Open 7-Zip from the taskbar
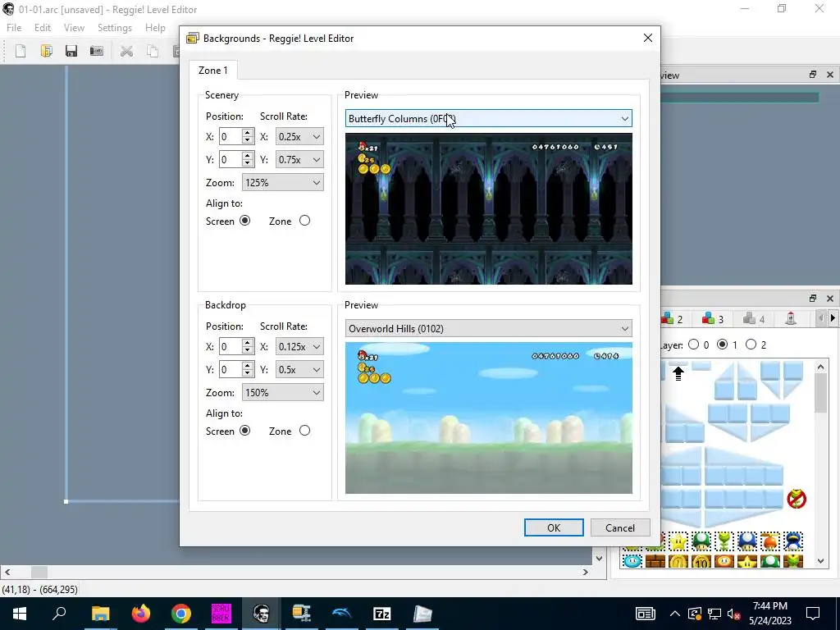Image resolution: width=840 pixels, height=630 pixels. (x=382, y=614)
